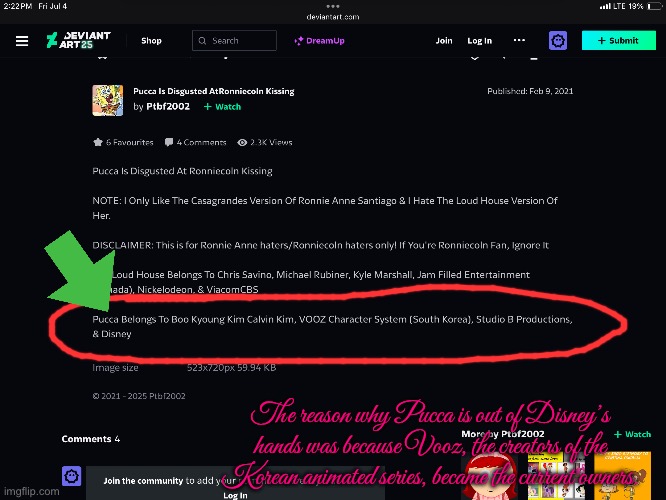
Task: Click the 'NOTE: I Only Like The Casagrandes' paragraph
Action: [x=325, y=208]
